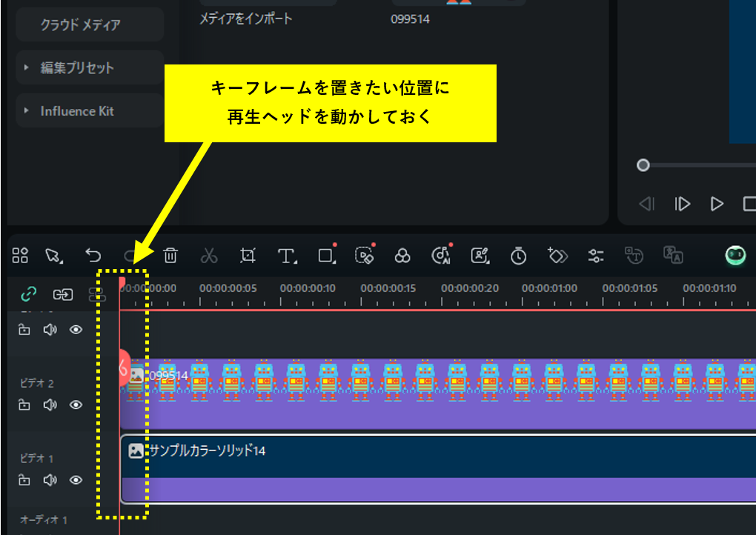
Task: Click the trash Delete icon
Action: tap(170, 255)
